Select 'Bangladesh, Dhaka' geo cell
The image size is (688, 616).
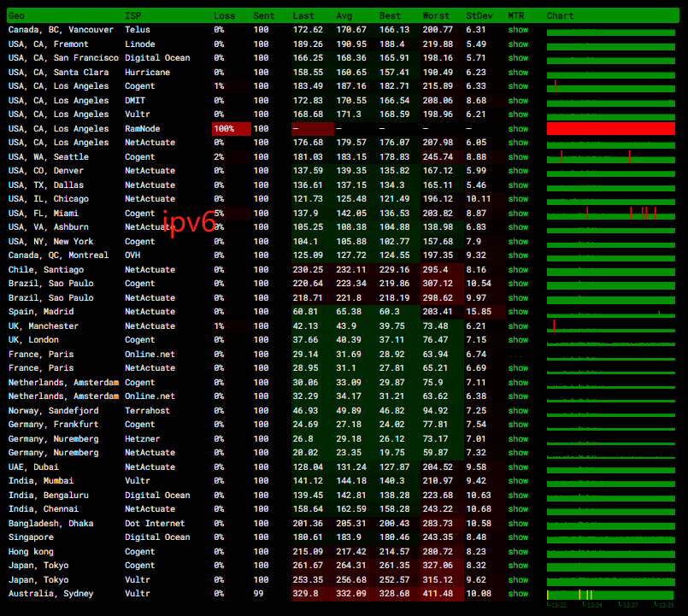[51, 524]
